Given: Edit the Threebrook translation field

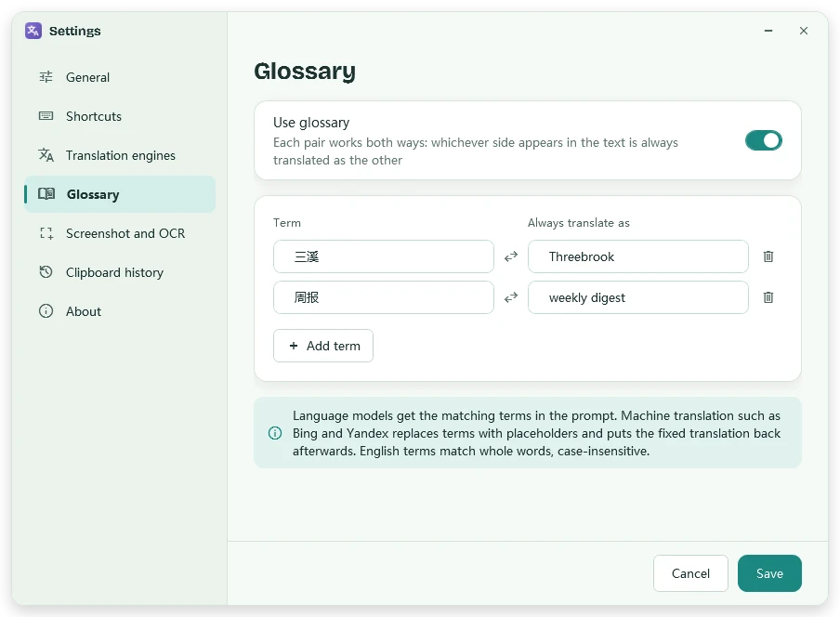Looking at the screenshot, I should click(638, 256).
